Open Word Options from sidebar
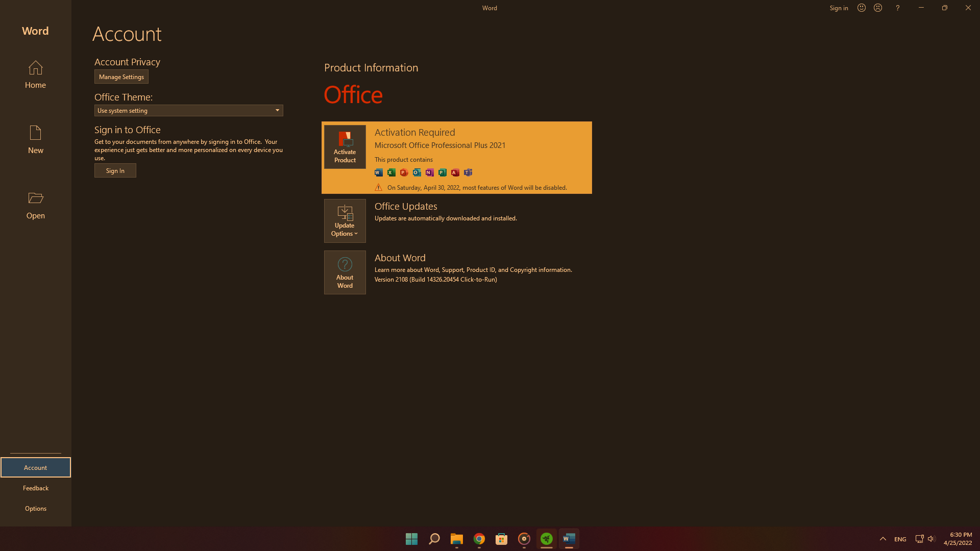This screenshot has height=551, width=980. click(35, 508)
